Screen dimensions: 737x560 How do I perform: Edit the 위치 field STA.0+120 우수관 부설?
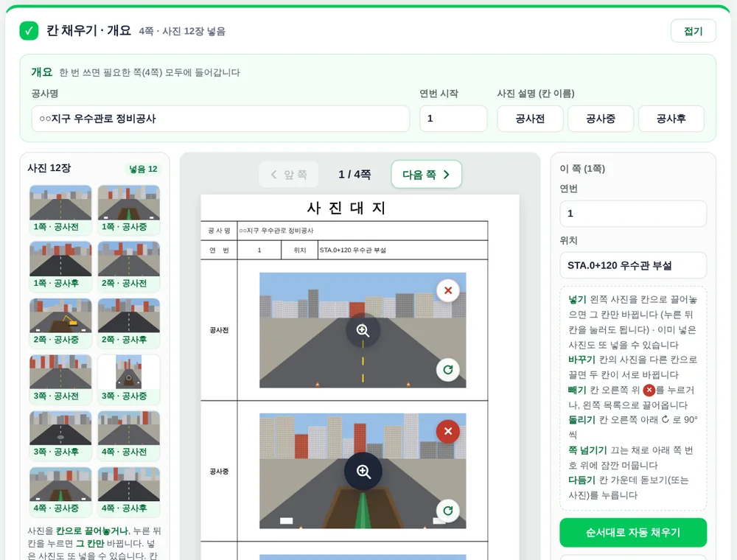coord(632,265)
